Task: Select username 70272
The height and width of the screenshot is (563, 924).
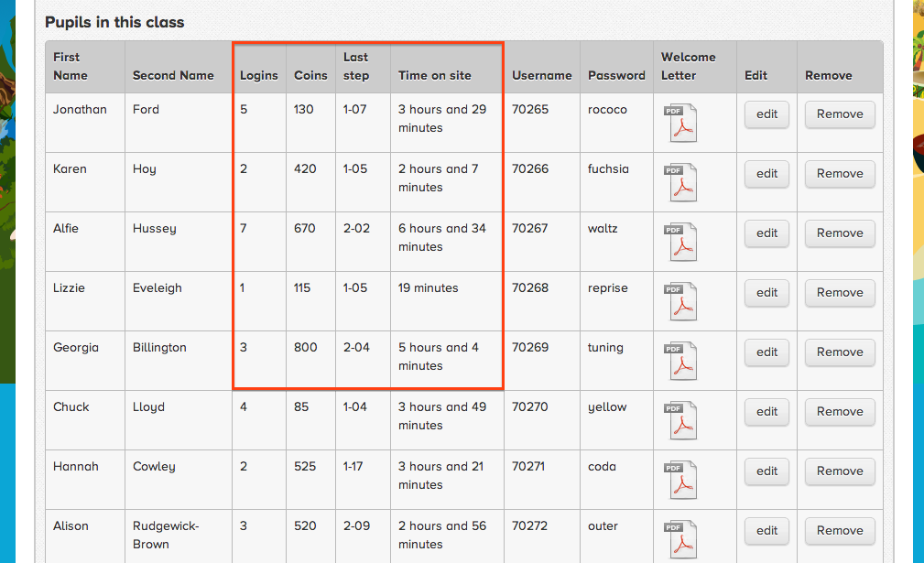Action: tap(530, 525)
